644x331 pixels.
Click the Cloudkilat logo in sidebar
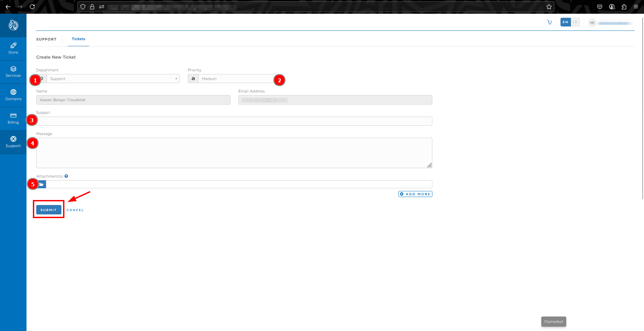click(x=13, y=25)
